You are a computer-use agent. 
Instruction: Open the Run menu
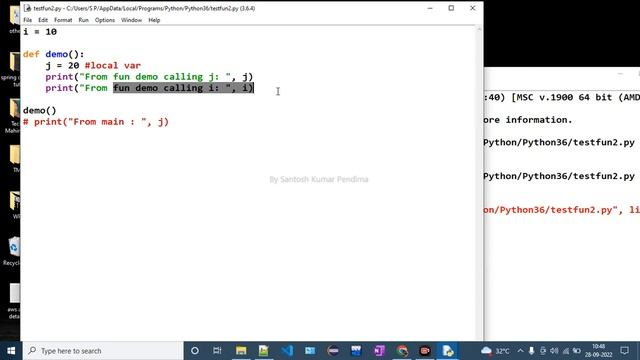(83, 20)
